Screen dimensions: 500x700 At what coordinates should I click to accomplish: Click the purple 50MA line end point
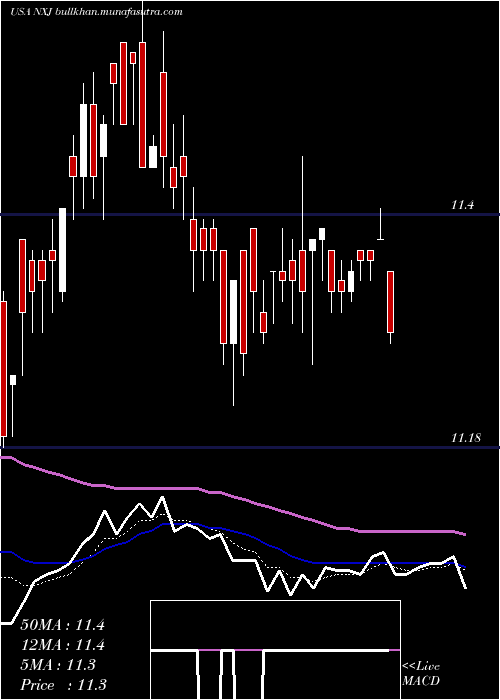pos(465,534)
